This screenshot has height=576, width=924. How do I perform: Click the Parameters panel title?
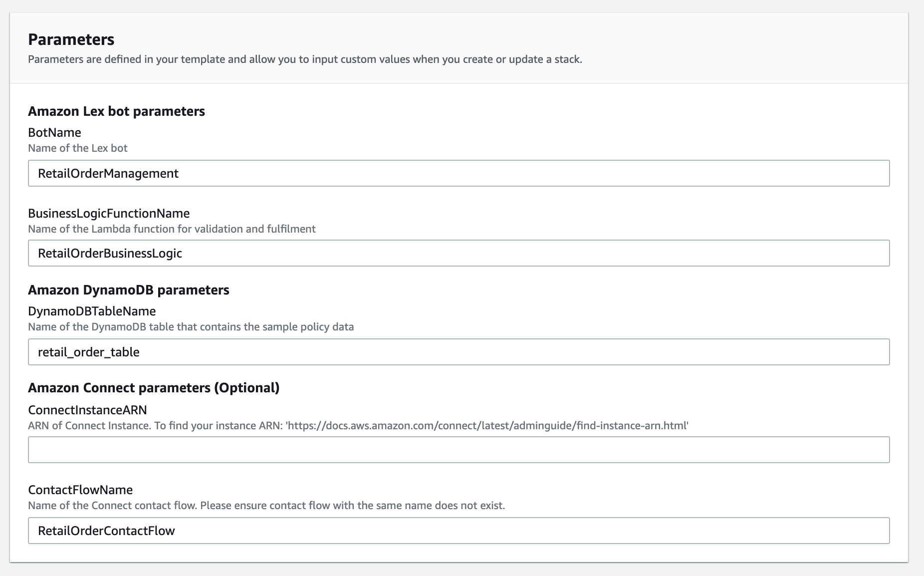(x=71, y=39)
